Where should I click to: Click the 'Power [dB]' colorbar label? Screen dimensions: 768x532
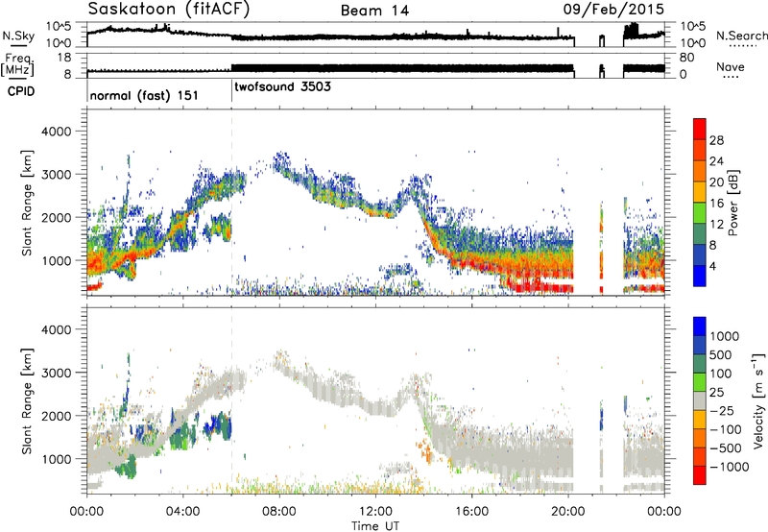(733, 203)
